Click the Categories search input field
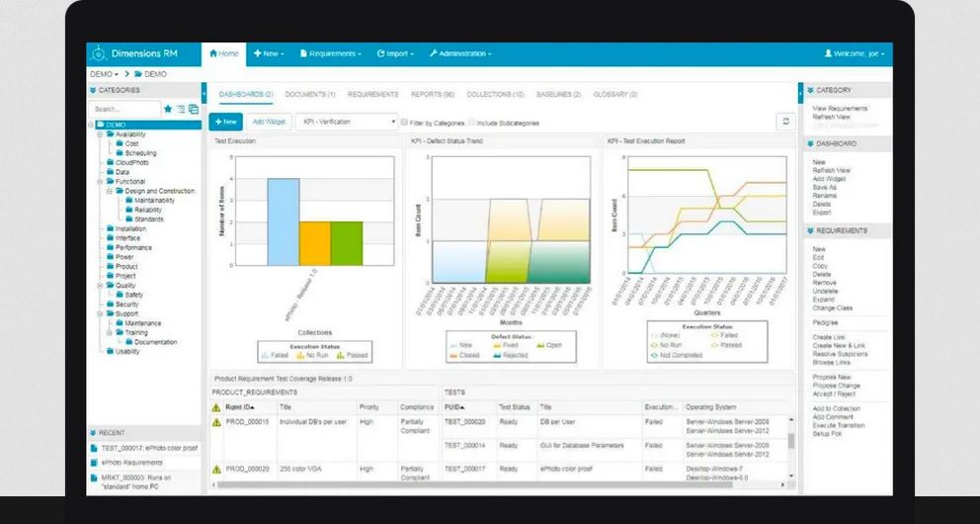Screen dimensions: 980x524 (x=124, y=109)
